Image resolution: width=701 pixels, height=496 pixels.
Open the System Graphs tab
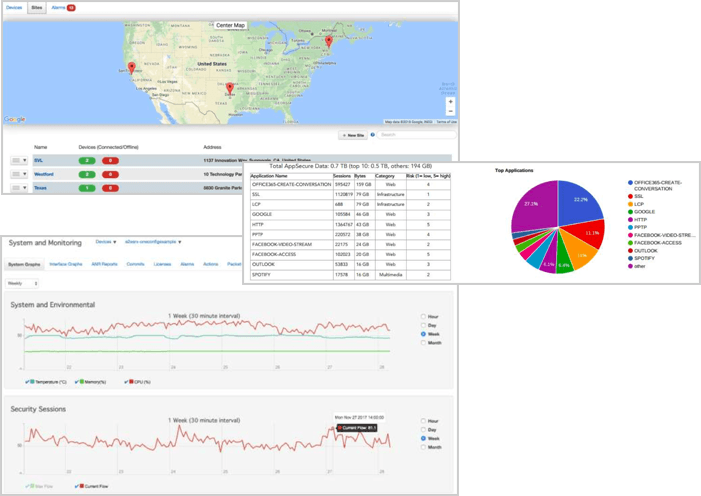click(24, 264)
